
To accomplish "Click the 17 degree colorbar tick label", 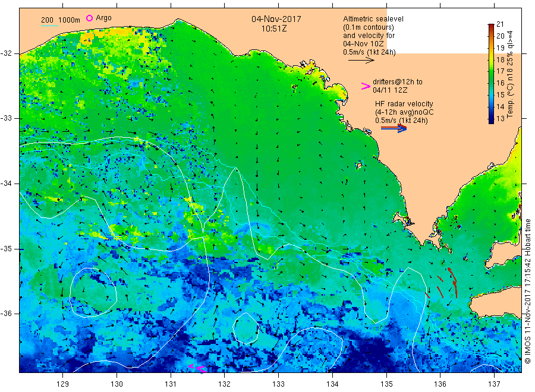I will 500,71.
